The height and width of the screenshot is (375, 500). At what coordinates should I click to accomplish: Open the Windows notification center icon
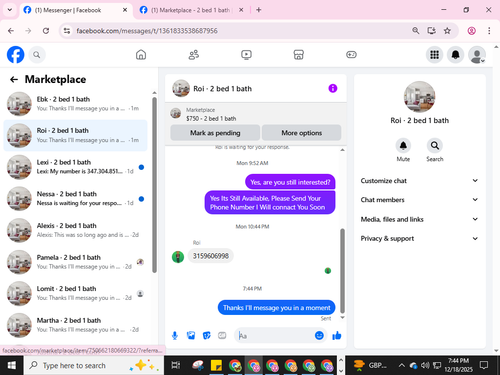tap(484, 365)
